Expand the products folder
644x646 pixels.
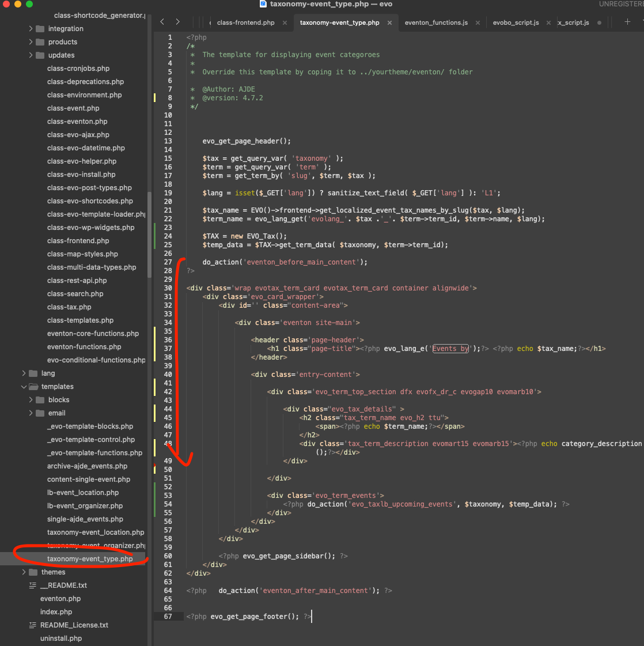click(31, 42)
